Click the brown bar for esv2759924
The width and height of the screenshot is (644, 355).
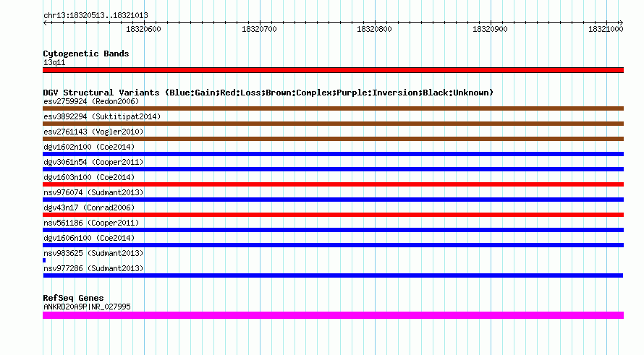[x=333, y=108]
